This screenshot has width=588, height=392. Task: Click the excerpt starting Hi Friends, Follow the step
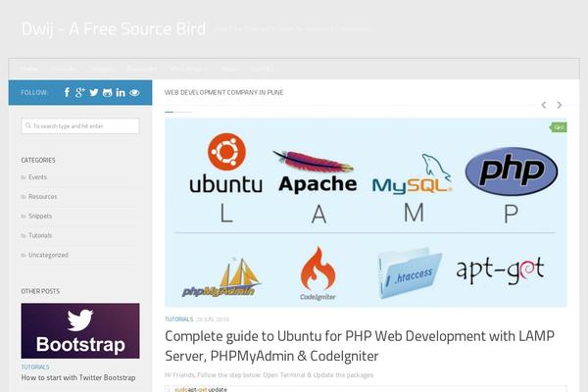click(269, 375)
